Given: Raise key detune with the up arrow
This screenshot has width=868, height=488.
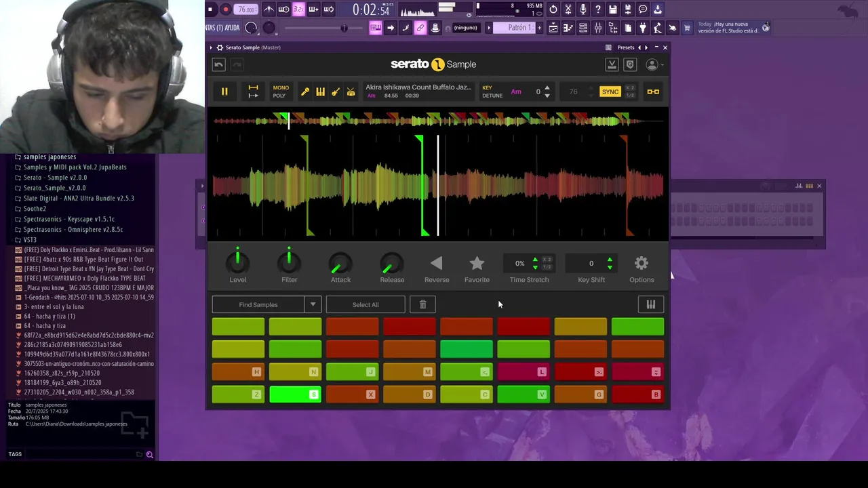Looking at the screenshot, I should pos(547,88).
